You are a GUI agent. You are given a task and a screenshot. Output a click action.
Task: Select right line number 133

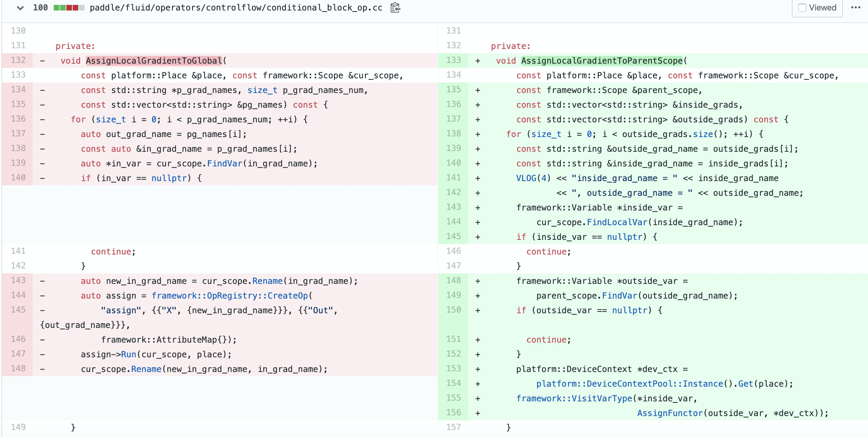point(453,60)
